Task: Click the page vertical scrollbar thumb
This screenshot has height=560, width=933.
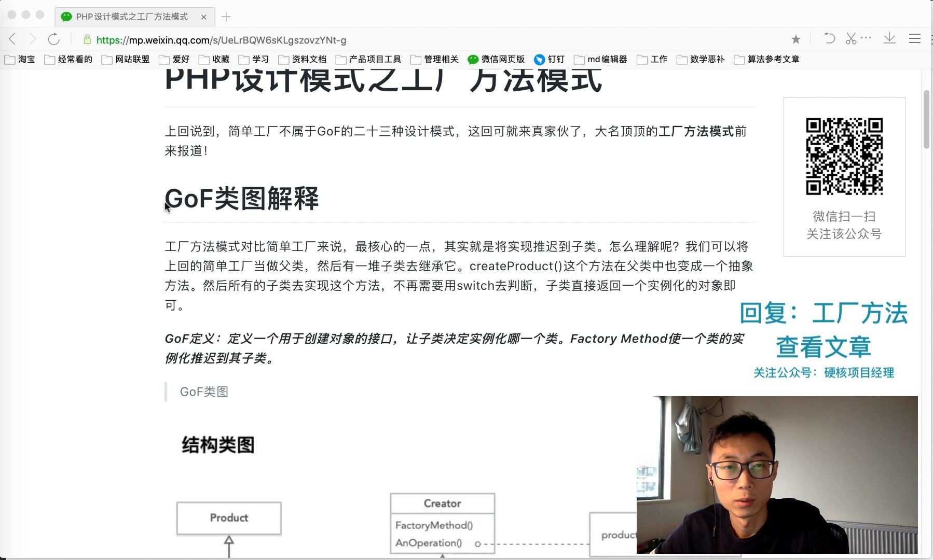Action: (x=926, y=120)
